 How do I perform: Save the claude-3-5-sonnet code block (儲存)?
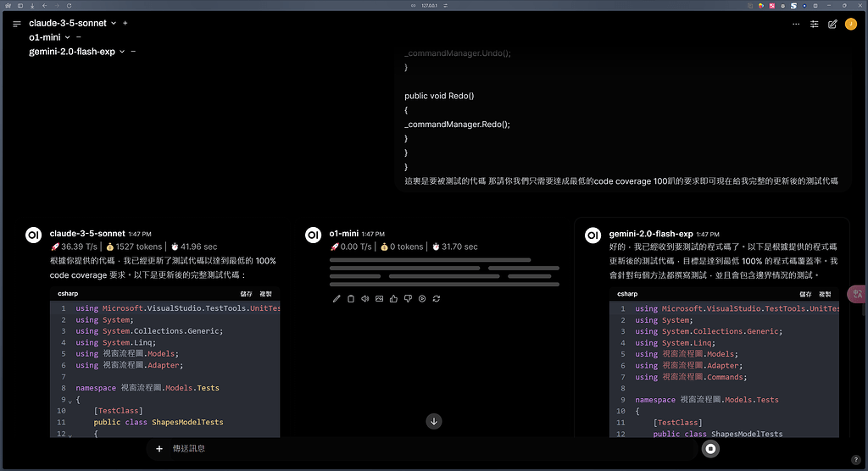(247, 294)
